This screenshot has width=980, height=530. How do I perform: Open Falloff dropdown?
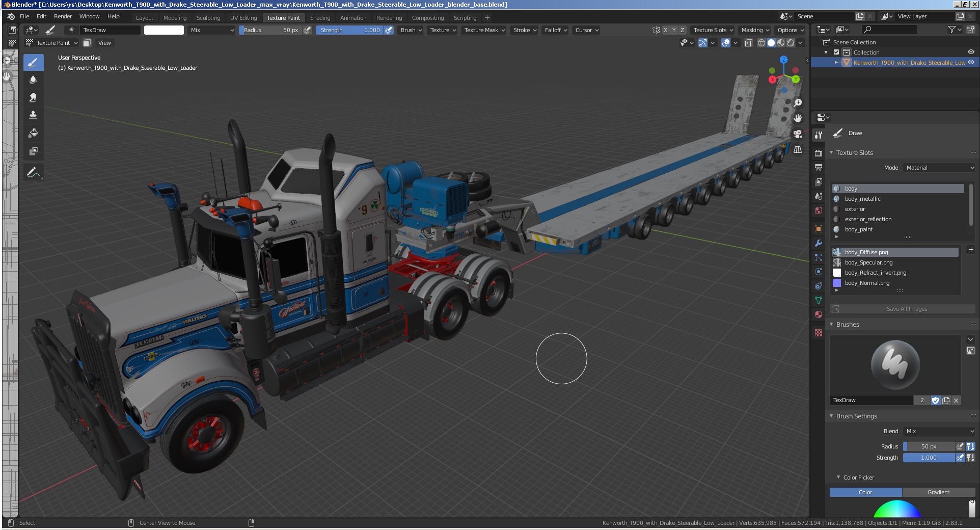556,30
